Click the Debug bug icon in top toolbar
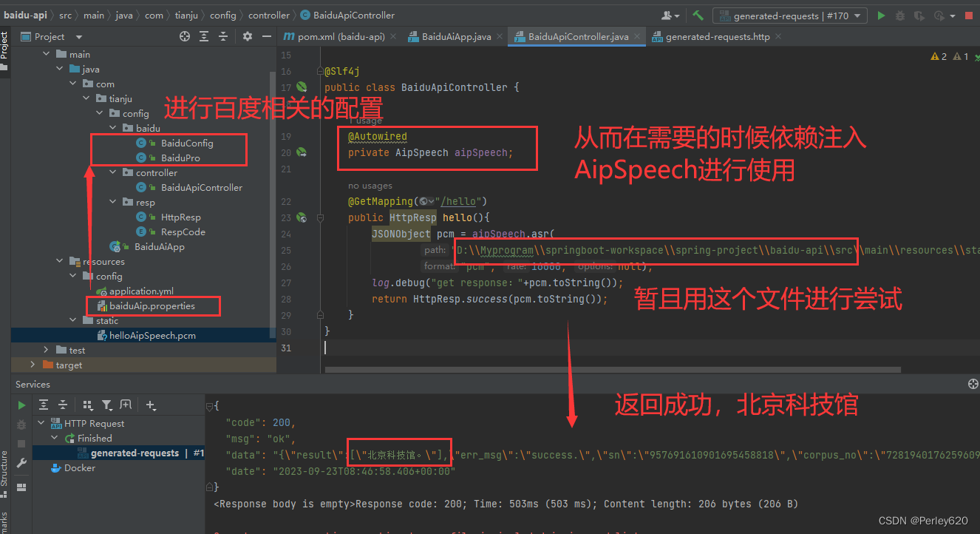 [900, 16]
